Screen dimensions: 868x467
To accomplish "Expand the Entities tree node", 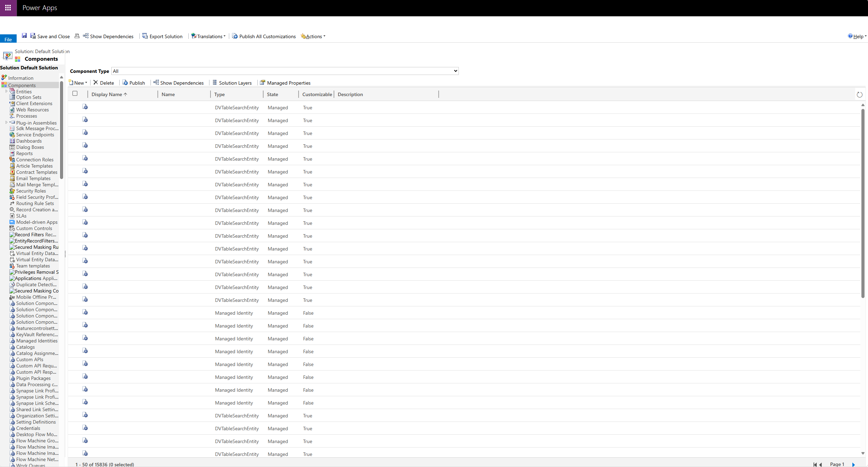I will pyautogui.click(x=6, y=91).
